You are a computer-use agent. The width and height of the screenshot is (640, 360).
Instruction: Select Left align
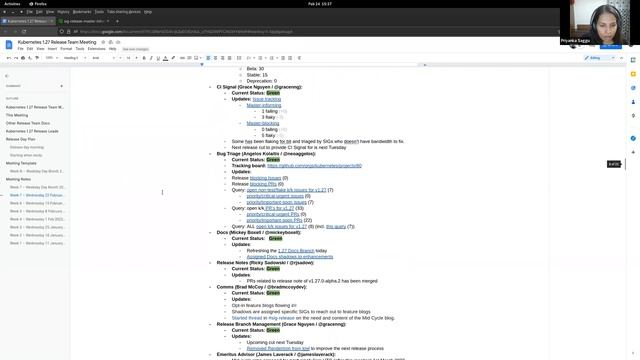(208, 58)
